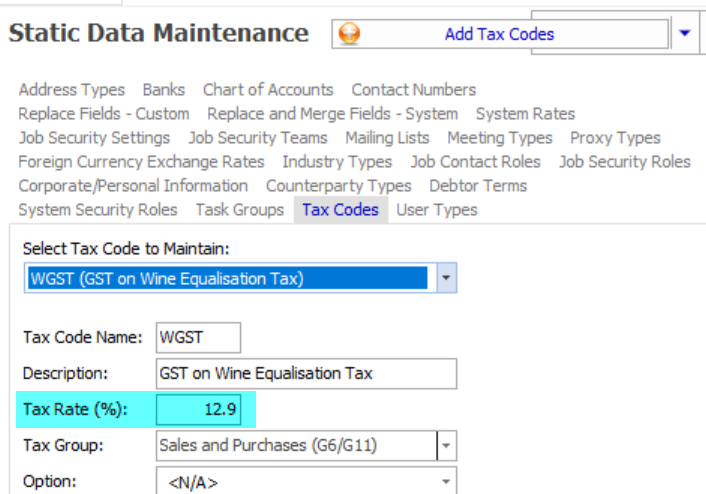Switch to the Mailing Lists tab

[x=387, y=138]
